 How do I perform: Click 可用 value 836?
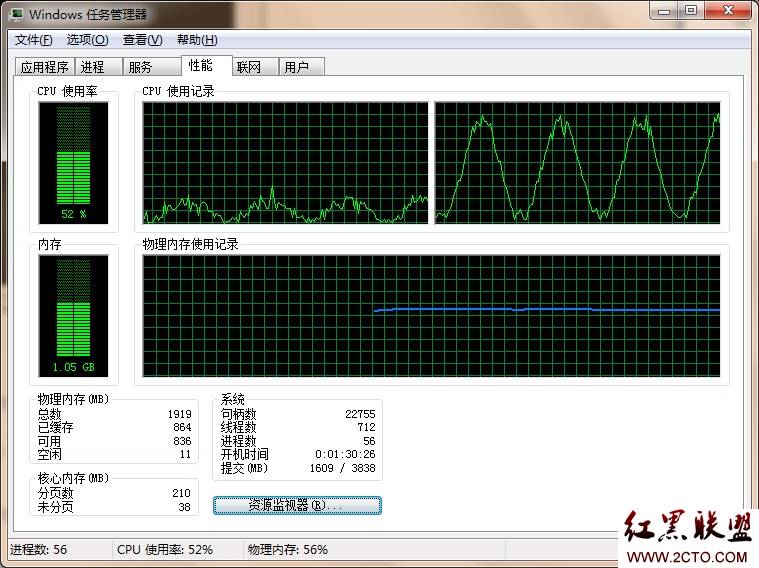(x=182, y=441)
